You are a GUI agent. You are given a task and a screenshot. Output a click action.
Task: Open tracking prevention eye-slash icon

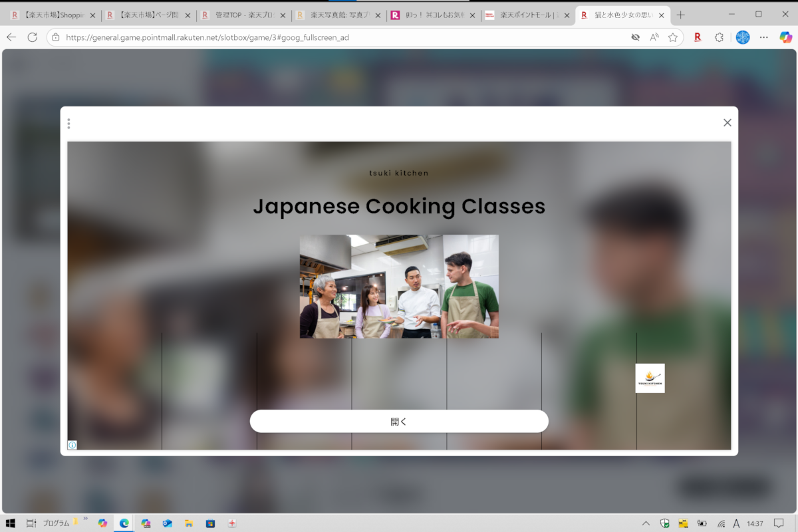(636, 37)
